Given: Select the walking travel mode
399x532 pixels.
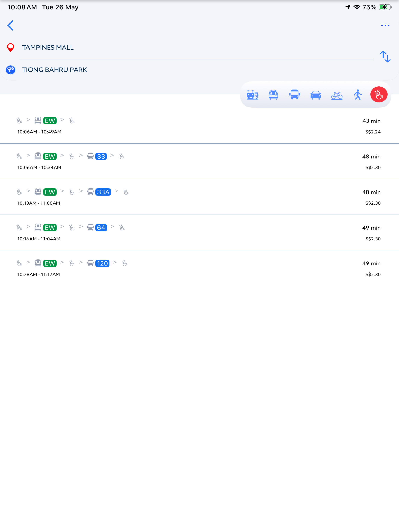Looking at the screenshot, I should (x=358, y=95).
